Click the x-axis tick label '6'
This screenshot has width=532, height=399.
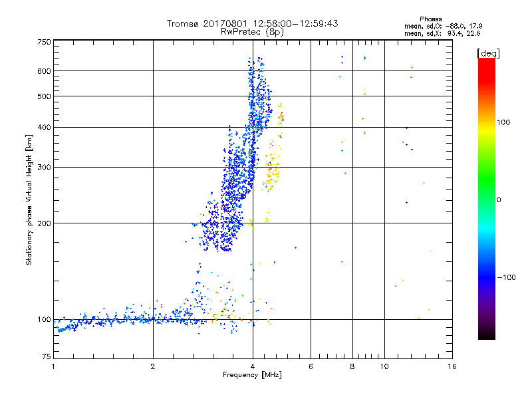[x=311, y=366]
